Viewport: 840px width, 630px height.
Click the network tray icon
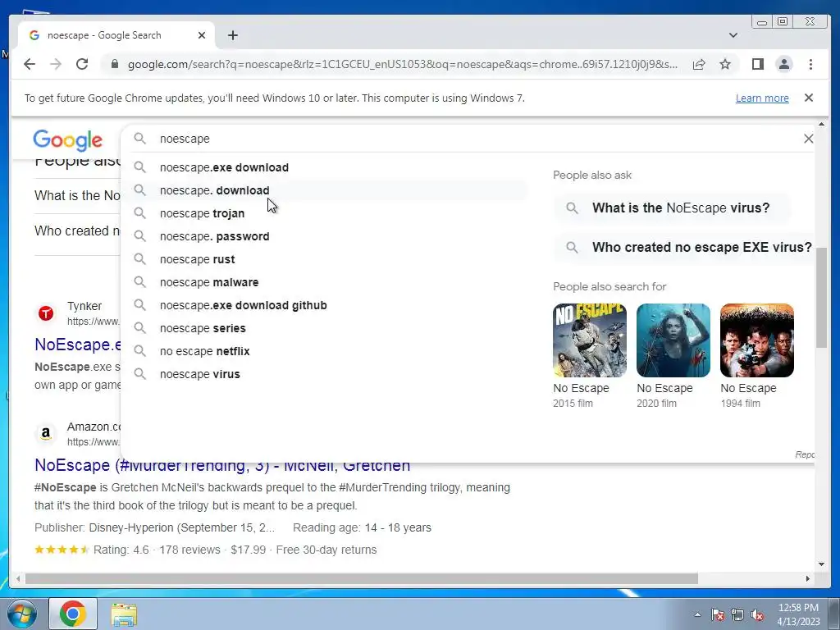point(737,615)
